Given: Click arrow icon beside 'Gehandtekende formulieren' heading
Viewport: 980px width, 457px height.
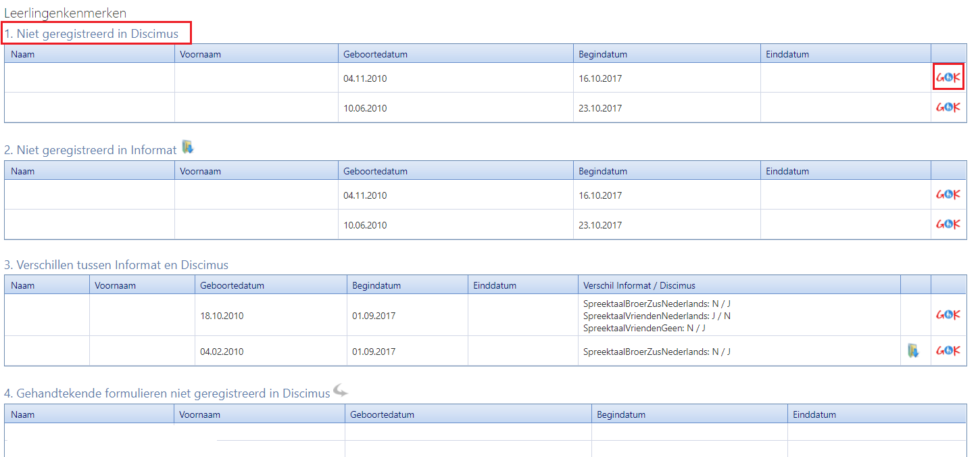Looking at the screenshot, I should pos(341,391).
